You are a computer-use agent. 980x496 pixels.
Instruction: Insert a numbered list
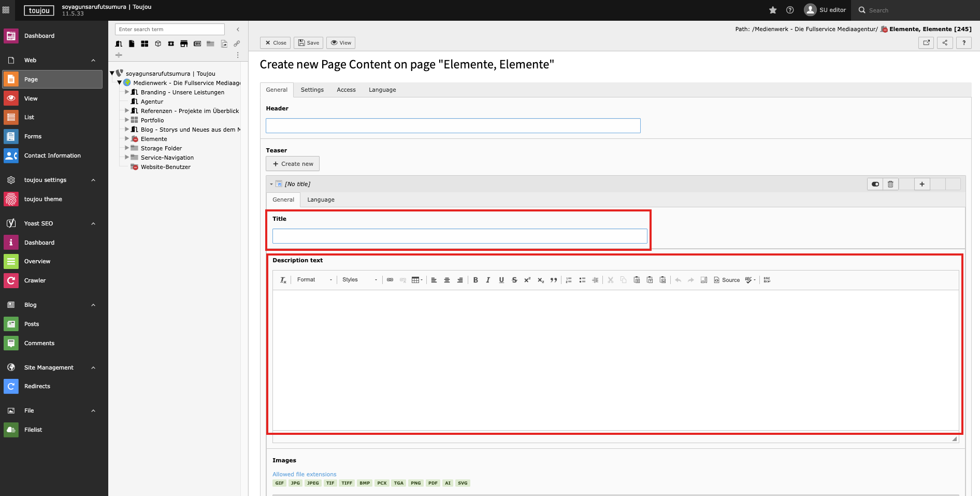569,280
